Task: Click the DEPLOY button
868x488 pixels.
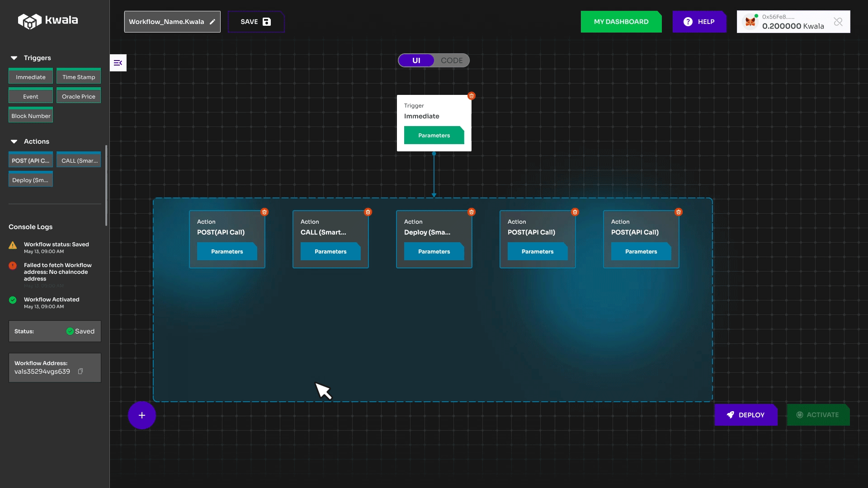Action: (746, 415)
